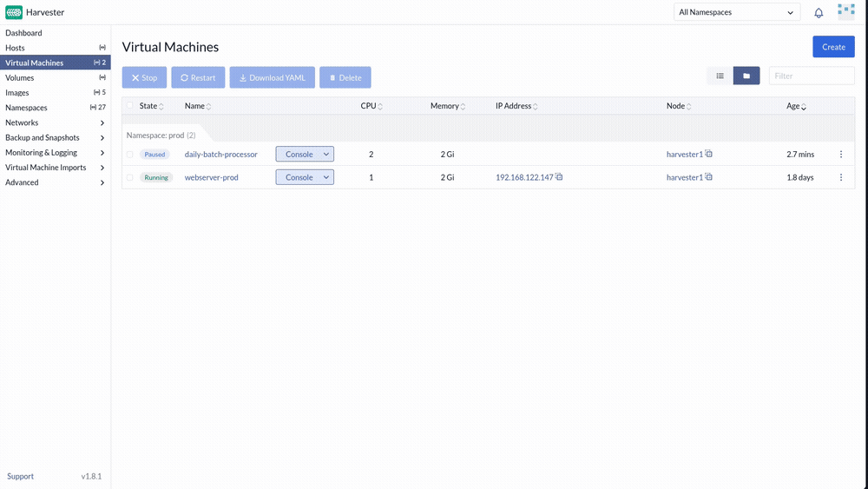Viewport: 868px width, 489px height.
Task: Sort table by Name column
Action: pyautogui.click(x=198, y=106)
